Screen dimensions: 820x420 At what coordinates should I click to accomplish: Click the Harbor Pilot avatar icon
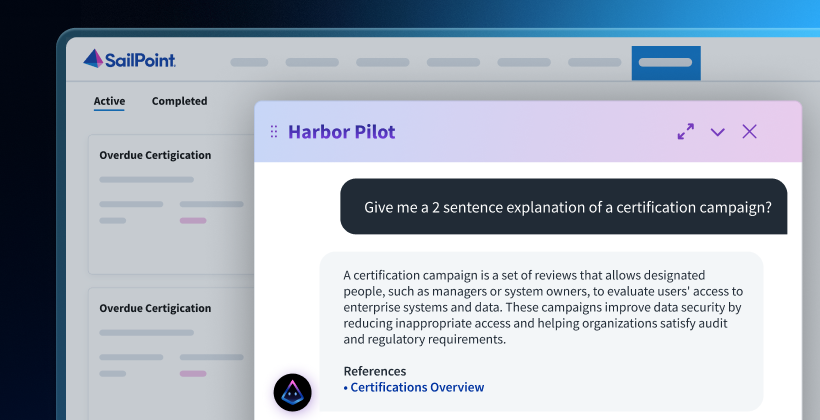coord(292,392)
